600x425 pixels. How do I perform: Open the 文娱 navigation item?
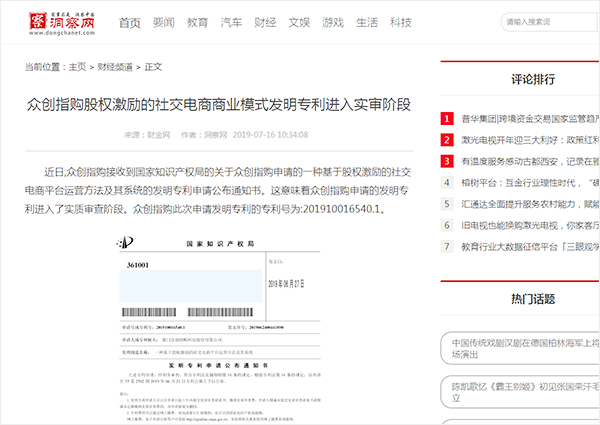point(299,21)
